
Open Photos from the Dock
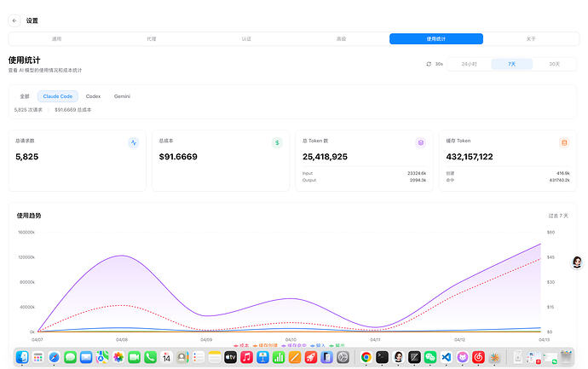(118, 357)
